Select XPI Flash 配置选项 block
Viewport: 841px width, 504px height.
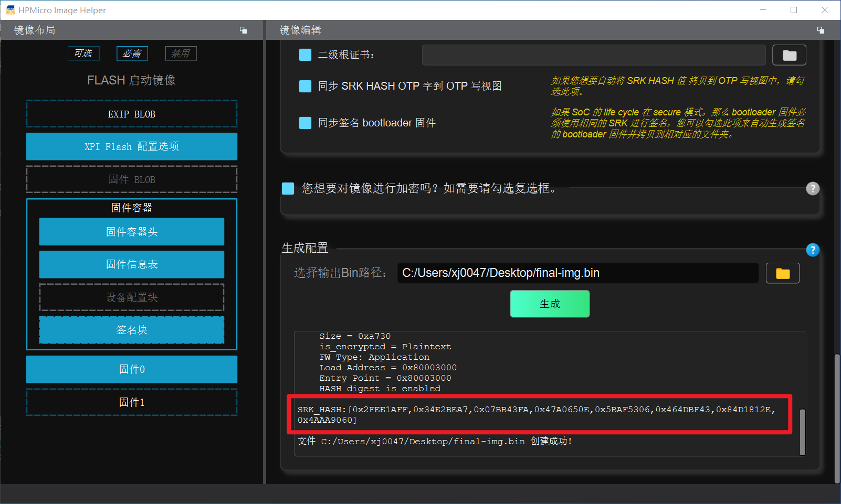[132, 146]
